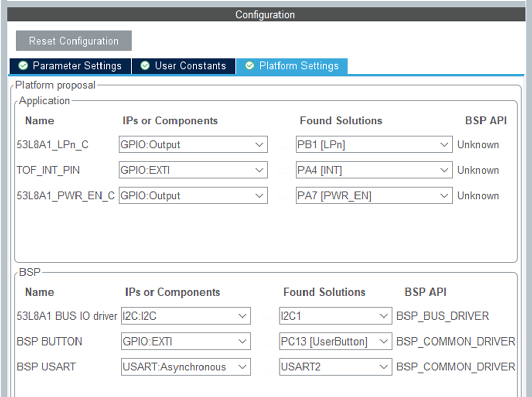Toggle checkbox beside TOF_INT_PIN row
The width and height of the screenshot is (532, 397).
tap(282, 170)
